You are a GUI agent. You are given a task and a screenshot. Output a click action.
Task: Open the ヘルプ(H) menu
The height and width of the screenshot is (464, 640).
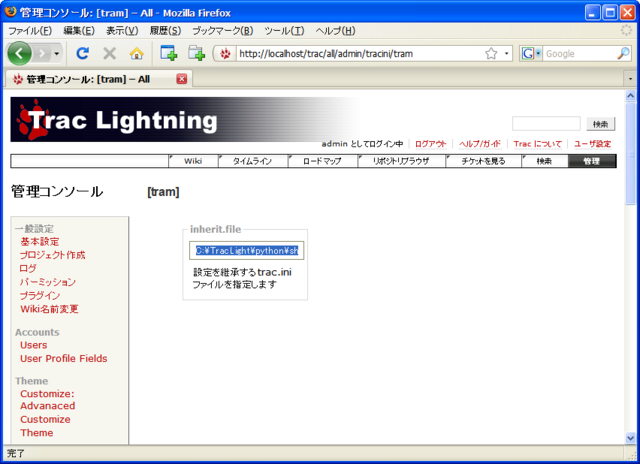click(x=335, y=31)
